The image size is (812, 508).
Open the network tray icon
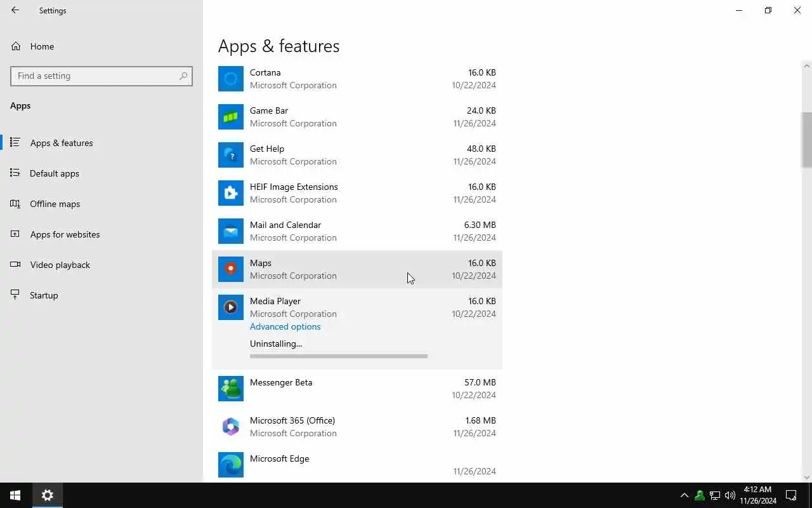pos(715,495)
